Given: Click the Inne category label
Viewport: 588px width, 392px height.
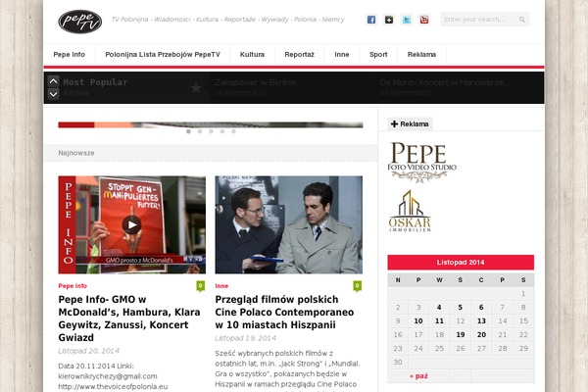Looking at the screenshot, I should 221,286.
